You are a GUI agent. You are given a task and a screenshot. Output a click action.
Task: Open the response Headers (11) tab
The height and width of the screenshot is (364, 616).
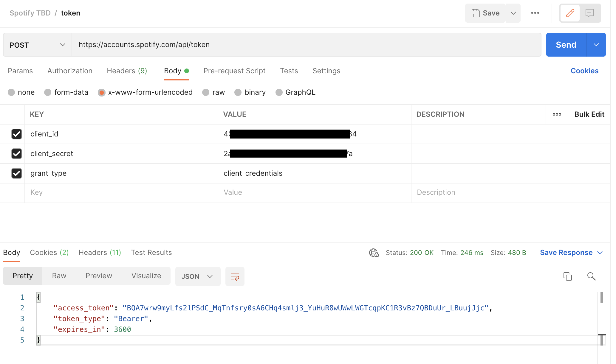click(100, 253)
